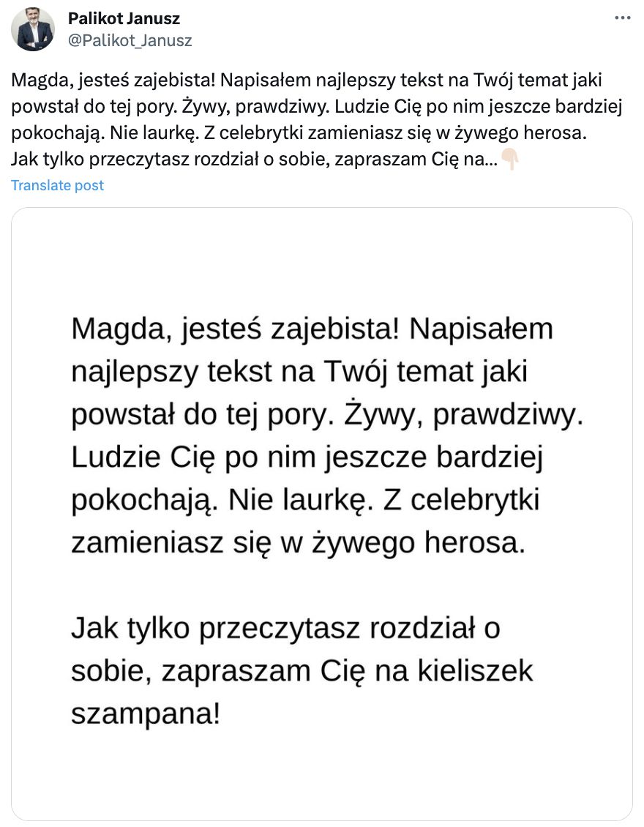Open the @Palikot_Janusz handle link
The width and height of the screenshot is (644, 827).
(x=130, y=41)
